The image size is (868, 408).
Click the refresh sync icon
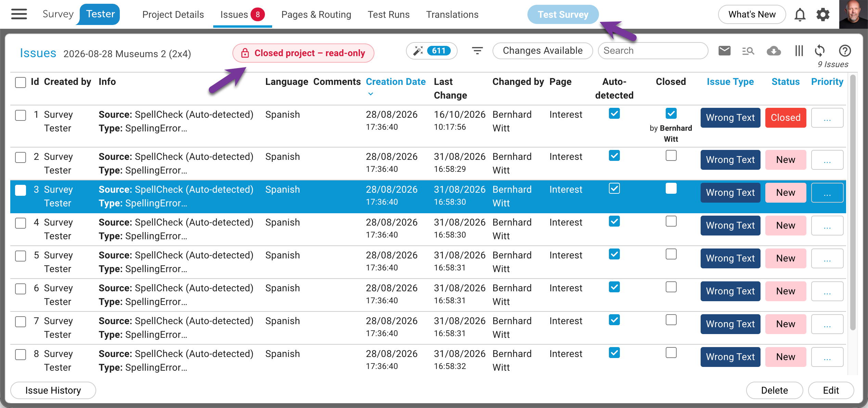820,51
